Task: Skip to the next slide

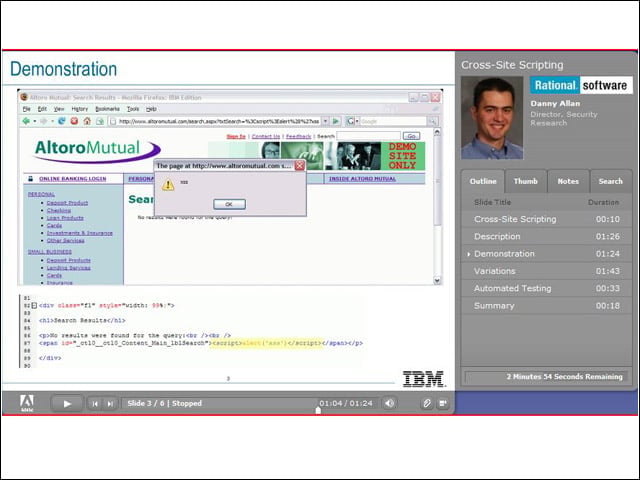Action: [x=110, y=404]
